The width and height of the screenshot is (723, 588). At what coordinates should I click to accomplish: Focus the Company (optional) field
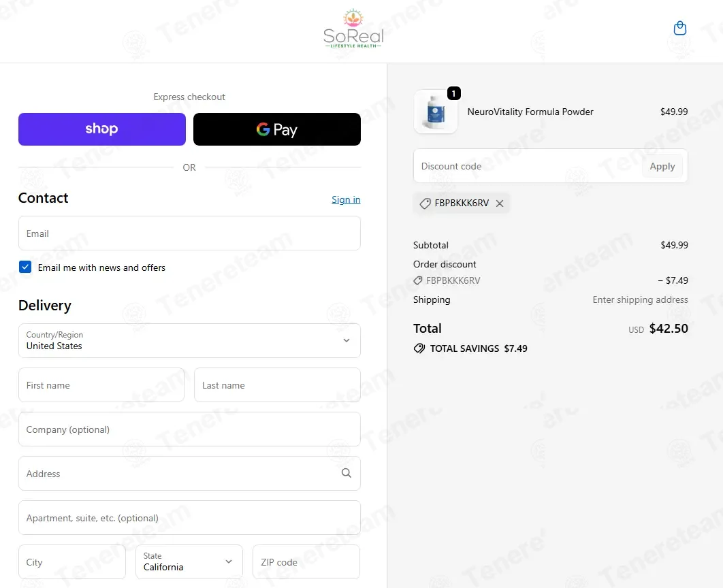[x=189, y=429]
